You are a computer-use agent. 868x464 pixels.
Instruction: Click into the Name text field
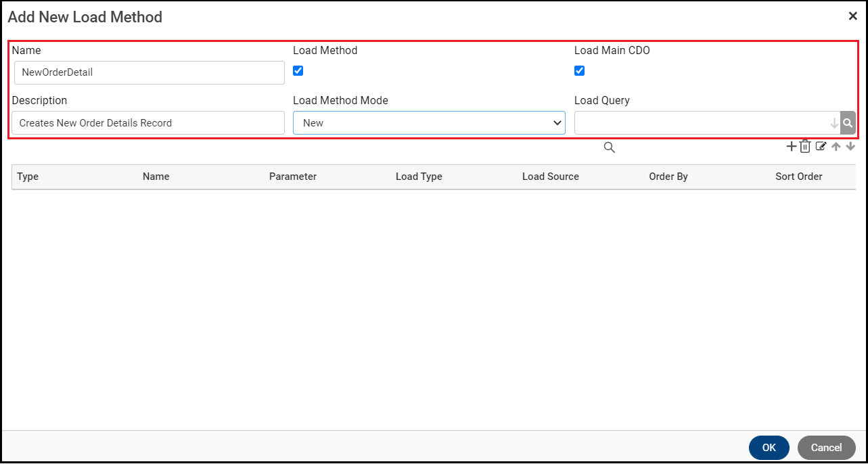[x=149, y=72]
